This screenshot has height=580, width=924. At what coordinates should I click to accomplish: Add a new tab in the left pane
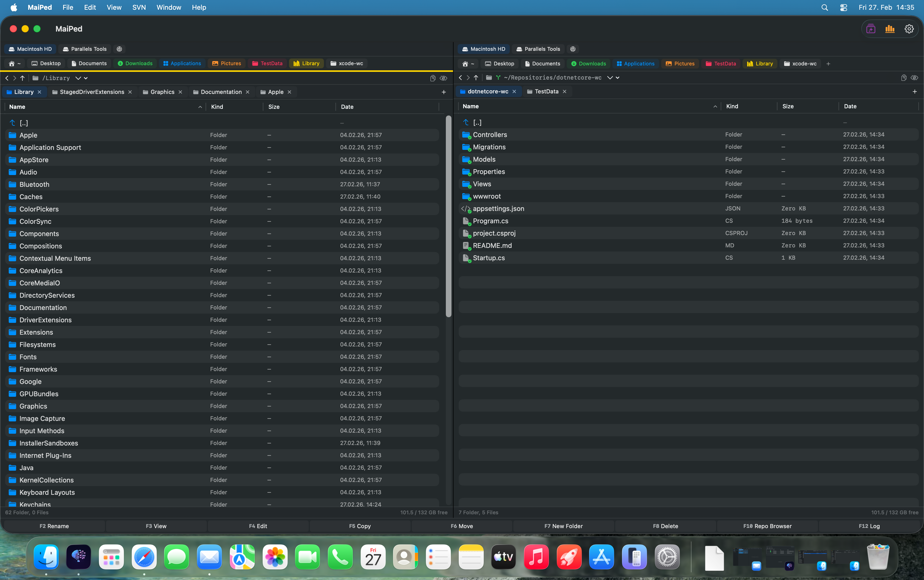coord(444,92)
